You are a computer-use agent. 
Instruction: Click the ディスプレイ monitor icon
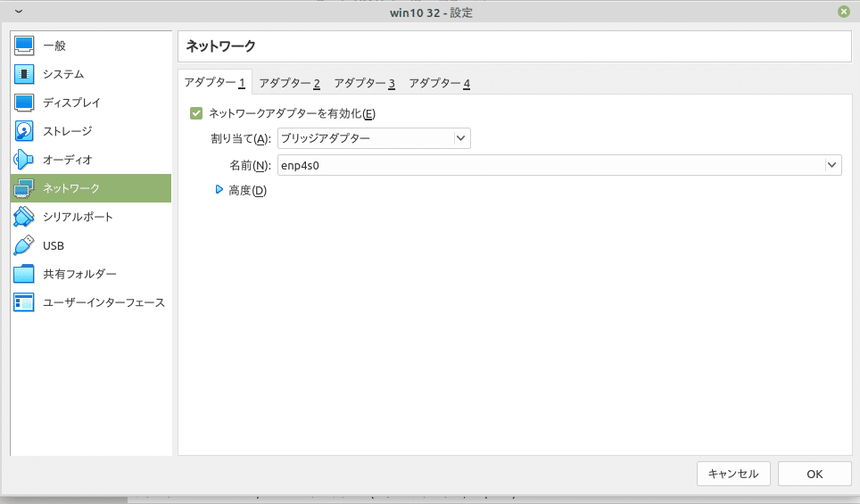click(x=24, y=103)
